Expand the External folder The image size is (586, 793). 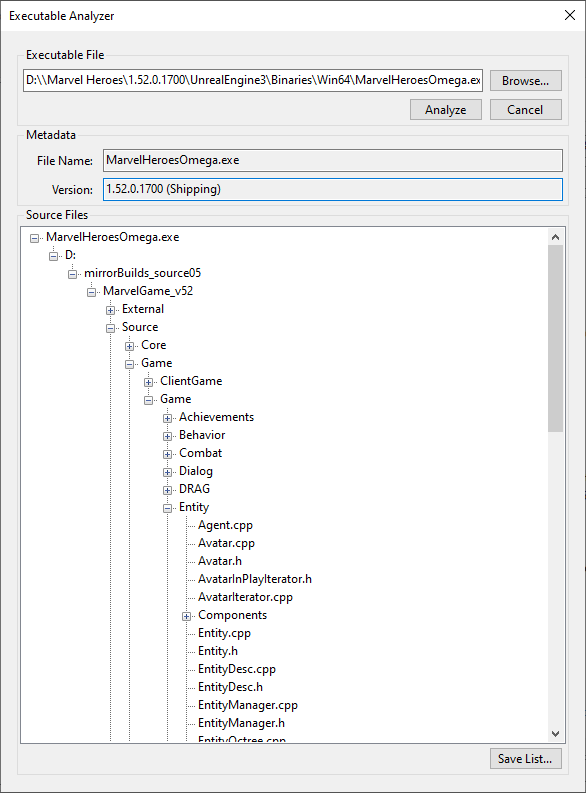click(111, 310)
